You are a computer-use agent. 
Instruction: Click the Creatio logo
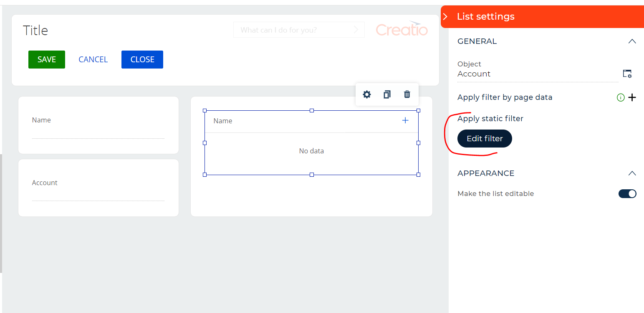coord(402,29)
